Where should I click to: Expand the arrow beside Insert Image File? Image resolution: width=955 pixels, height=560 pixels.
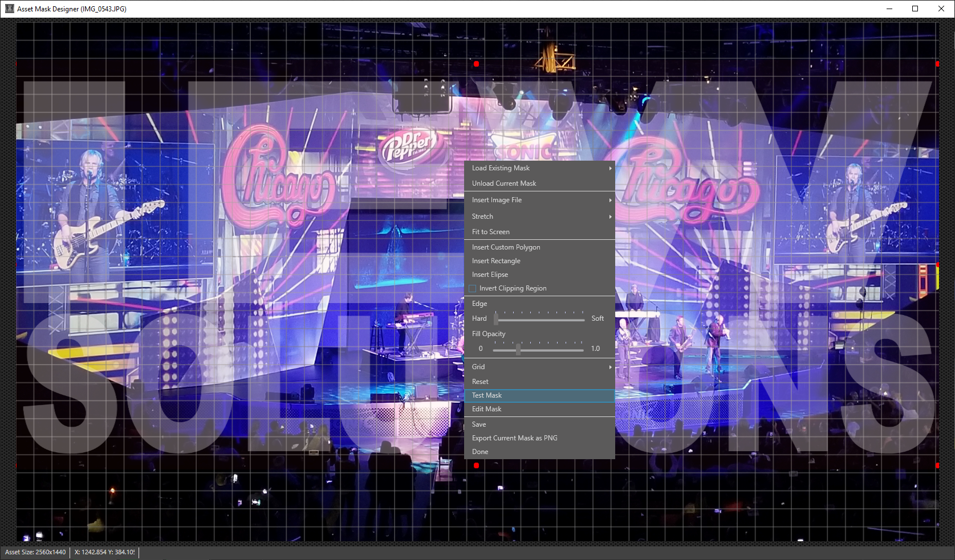pyautogui.click(x=610, y=200)
